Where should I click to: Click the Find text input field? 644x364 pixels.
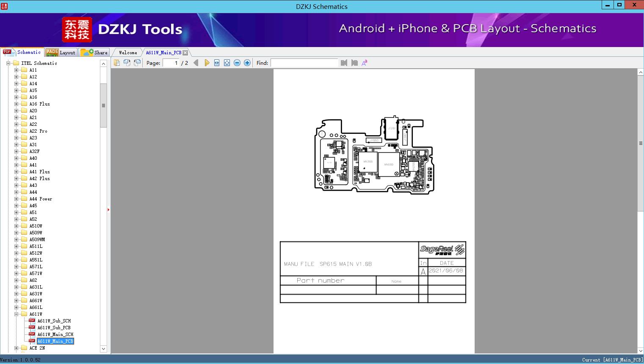304,63
